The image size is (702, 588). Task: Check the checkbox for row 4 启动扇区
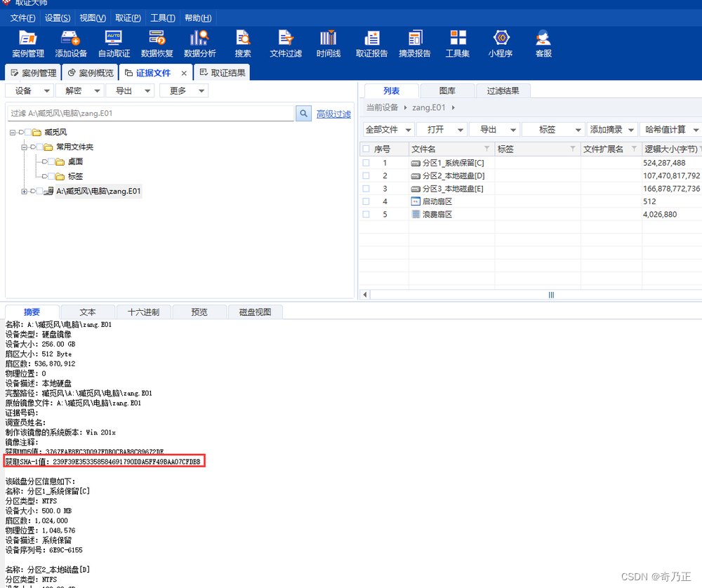(366, 201)
